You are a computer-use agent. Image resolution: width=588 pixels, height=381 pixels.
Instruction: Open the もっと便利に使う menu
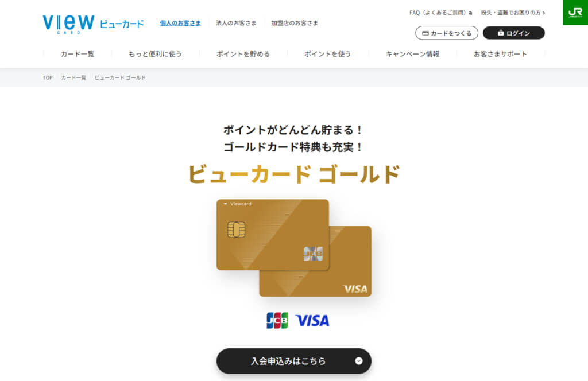click(155, 54)
